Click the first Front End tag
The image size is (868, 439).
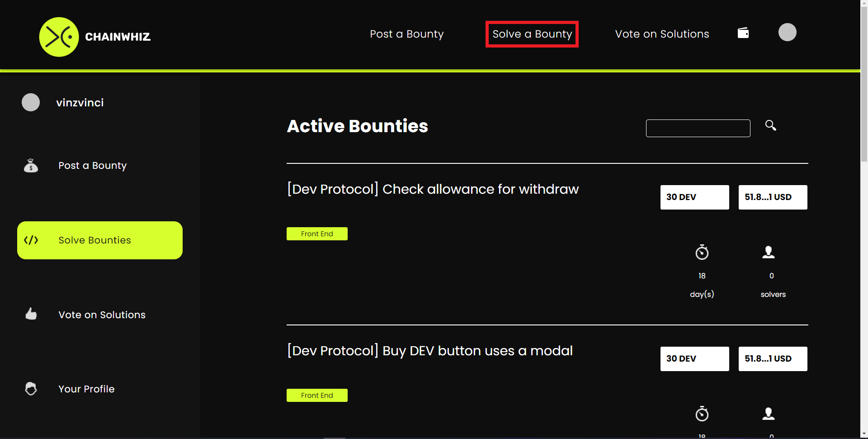click(317, 234)
